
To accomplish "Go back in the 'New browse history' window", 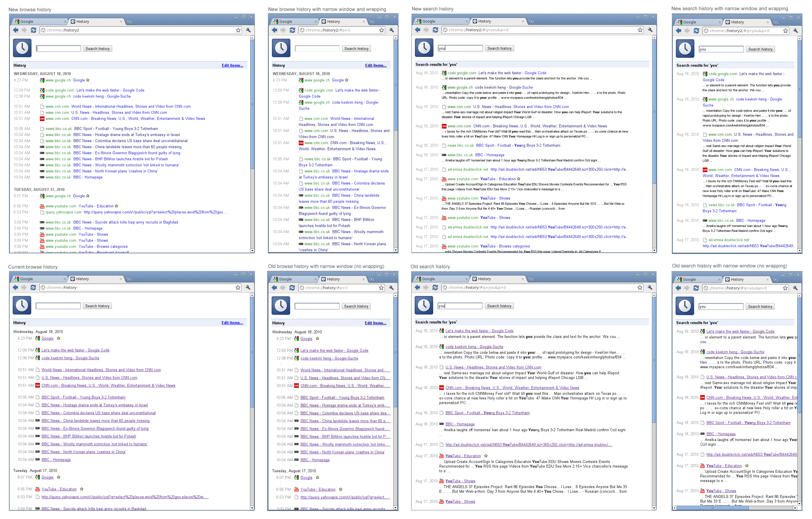I will [16, 30].
